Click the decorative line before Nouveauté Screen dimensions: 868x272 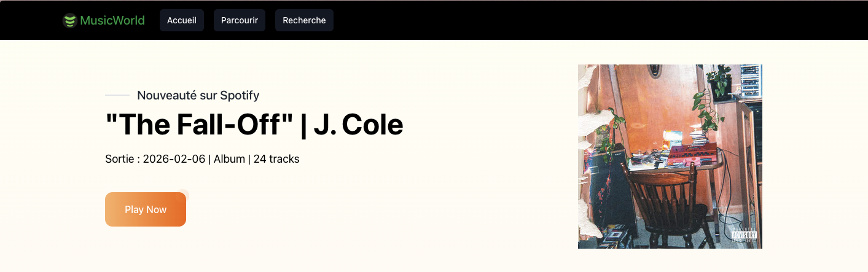(x=117, y=95)
